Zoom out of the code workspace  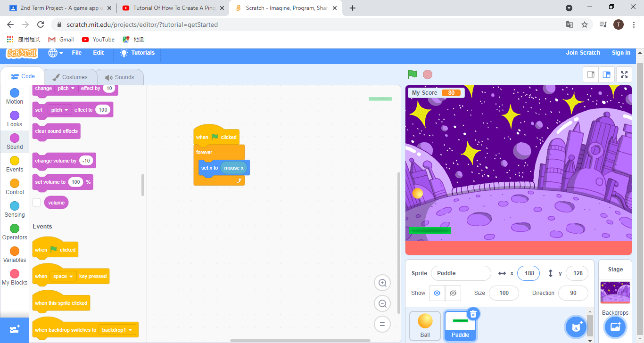click(382, 303)
